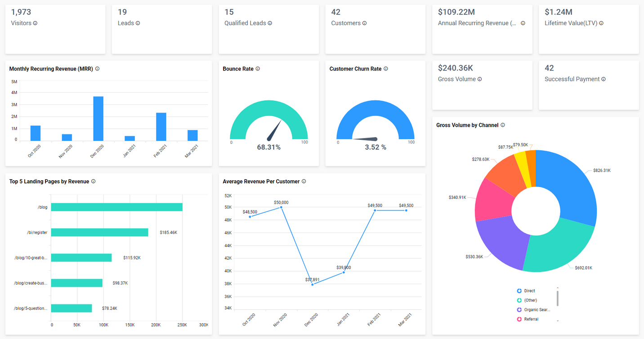Click the /blog revenue bar
Image resolution: width=644 pixels, height=339 pixels.
(x=117, y=207)
